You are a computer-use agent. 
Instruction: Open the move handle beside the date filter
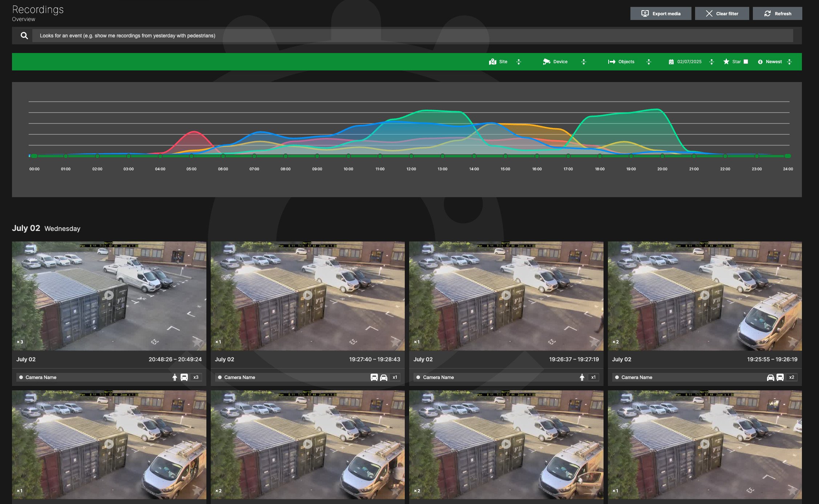(x=712, y=62)
